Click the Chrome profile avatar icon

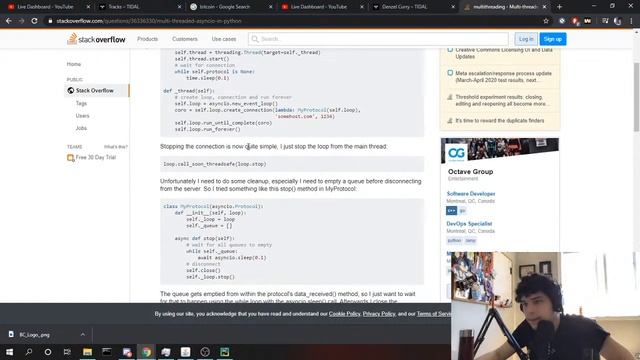pos(618,21)
